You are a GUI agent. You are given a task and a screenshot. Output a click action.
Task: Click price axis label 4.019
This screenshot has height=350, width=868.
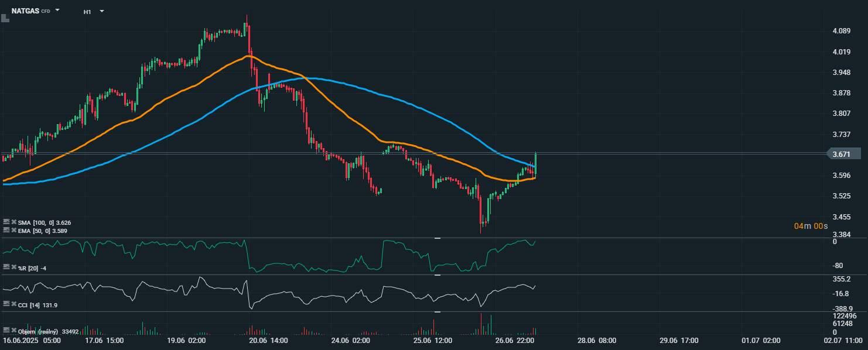[841, 52]
